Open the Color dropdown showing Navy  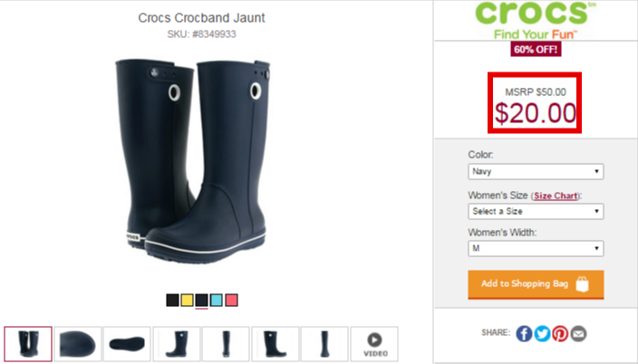(536, 171)
